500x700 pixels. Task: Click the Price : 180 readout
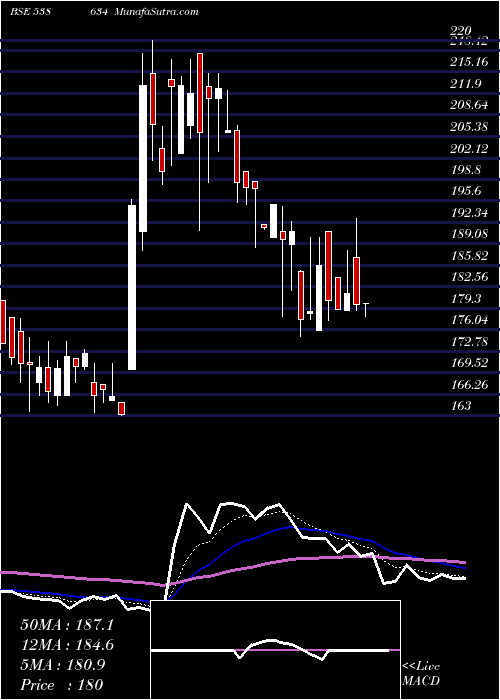(62, 685)
